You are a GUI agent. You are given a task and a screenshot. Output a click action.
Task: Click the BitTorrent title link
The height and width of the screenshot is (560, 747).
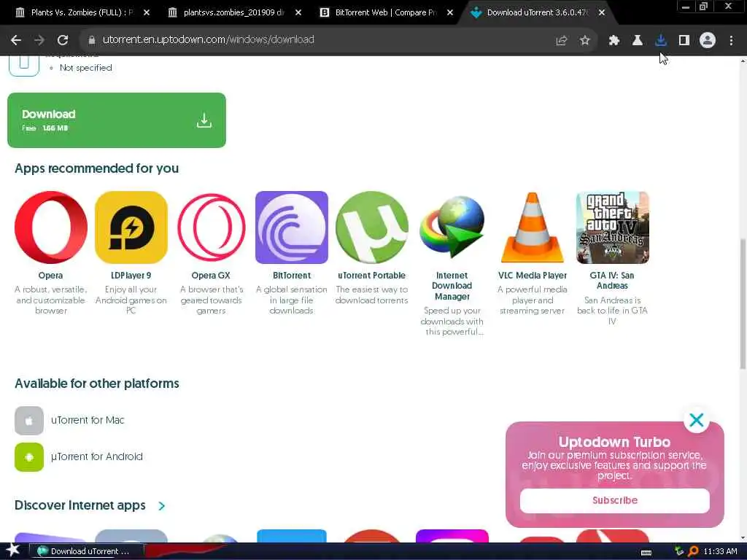coord(292,275)
